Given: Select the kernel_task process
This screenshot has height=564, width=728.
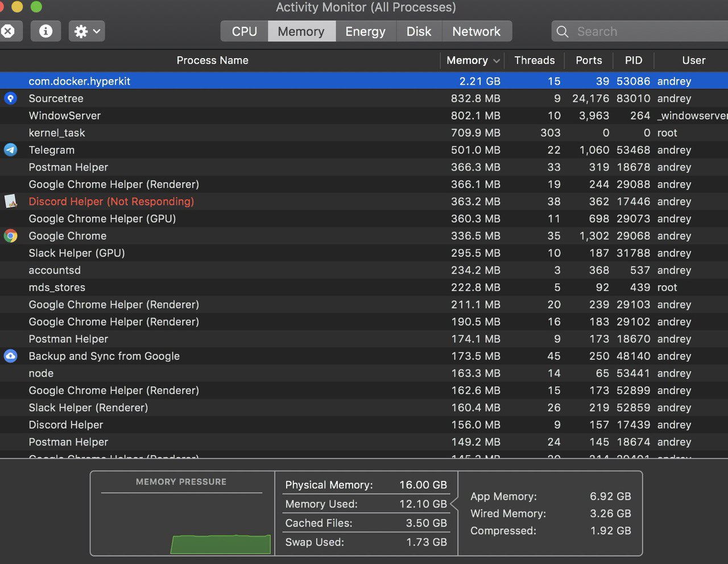Looking at the screenshot, I should click(57, 133).
